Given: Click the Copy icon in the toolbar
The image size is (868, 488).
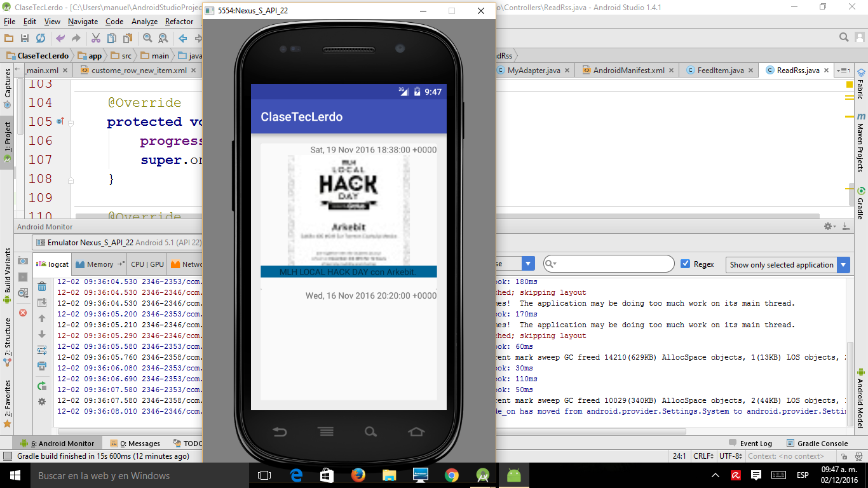Looking at the screenshot, I should 112,38.
